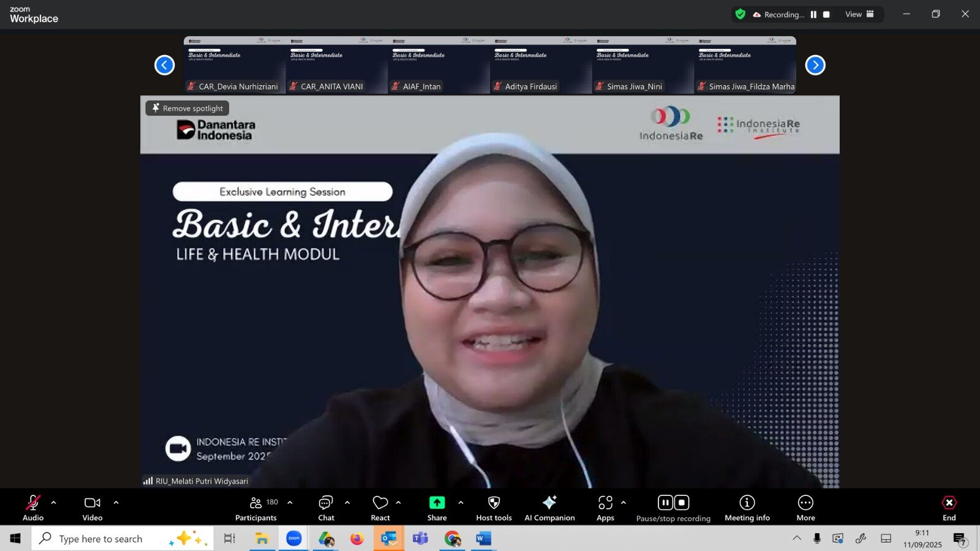Unmute the microphone with Audio button

tap(33, 508)
